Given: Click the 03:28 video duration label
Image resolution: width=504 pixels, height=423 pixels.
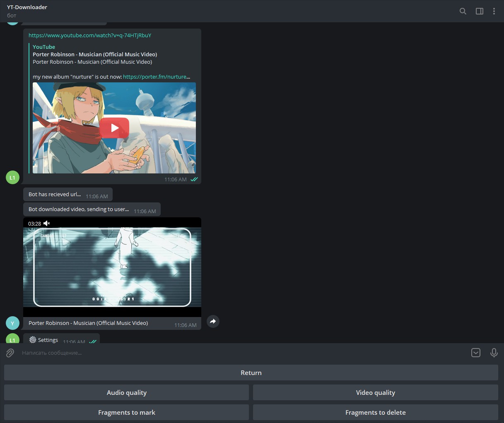Looking at the screenshot, I should [34, 224].
